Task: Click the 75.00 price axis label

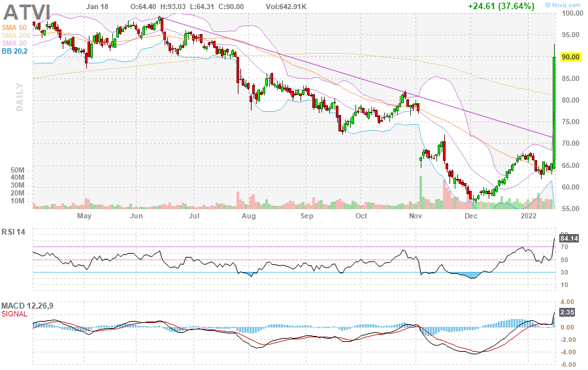Action: [570, 122]
